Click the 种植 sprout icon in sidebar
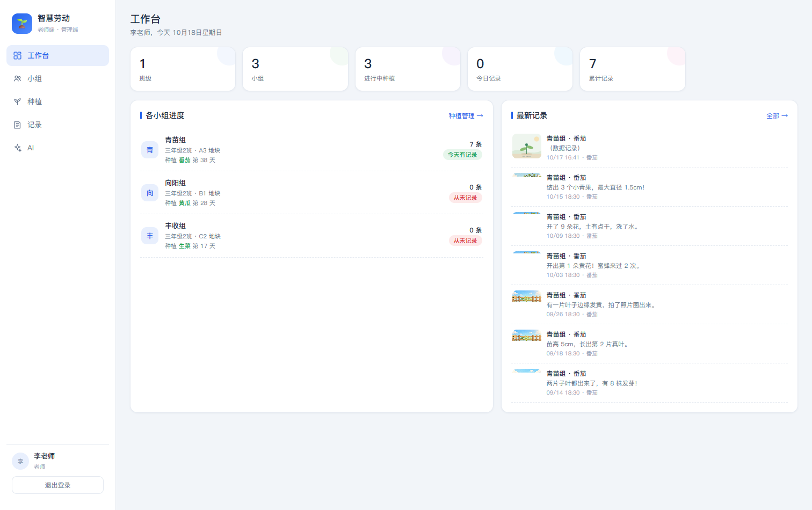812x510 pixels. point(18,102)
